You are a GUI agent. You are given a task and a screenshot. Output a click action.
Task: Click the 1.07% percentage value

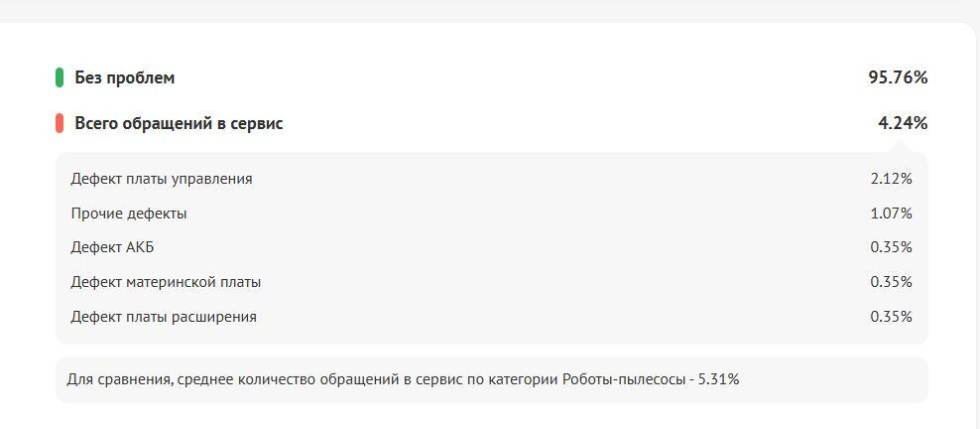[891, 214]
